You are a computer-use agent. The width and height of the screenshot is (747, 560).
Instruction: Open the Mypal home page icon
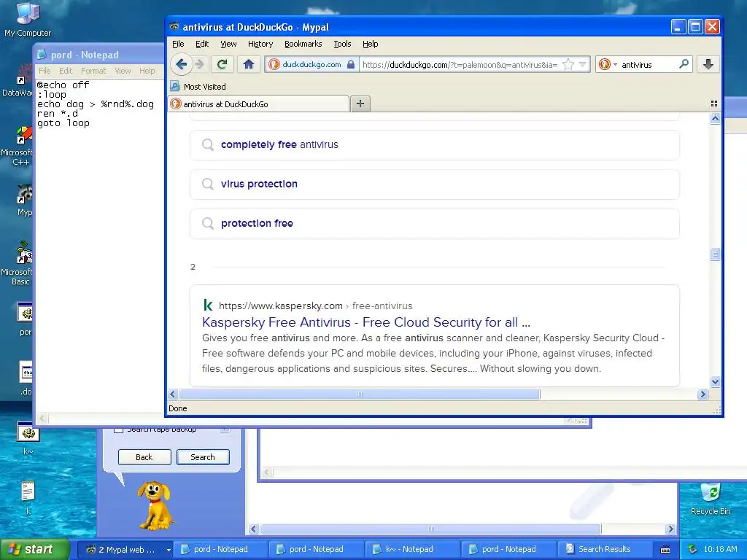(248, 64)
